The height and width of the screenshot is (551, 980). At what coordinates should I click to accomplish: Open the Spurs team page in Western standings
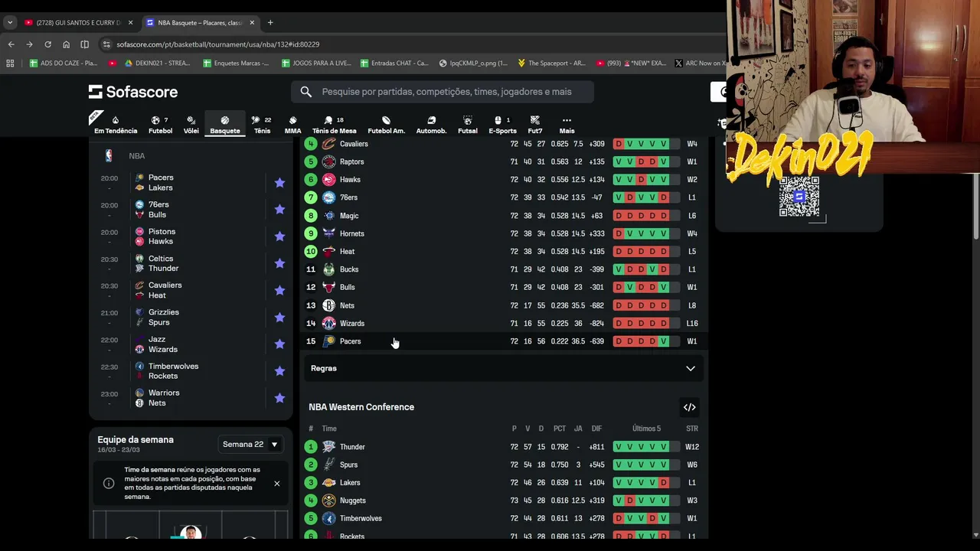pyautogui.click(x=348, y=465)
